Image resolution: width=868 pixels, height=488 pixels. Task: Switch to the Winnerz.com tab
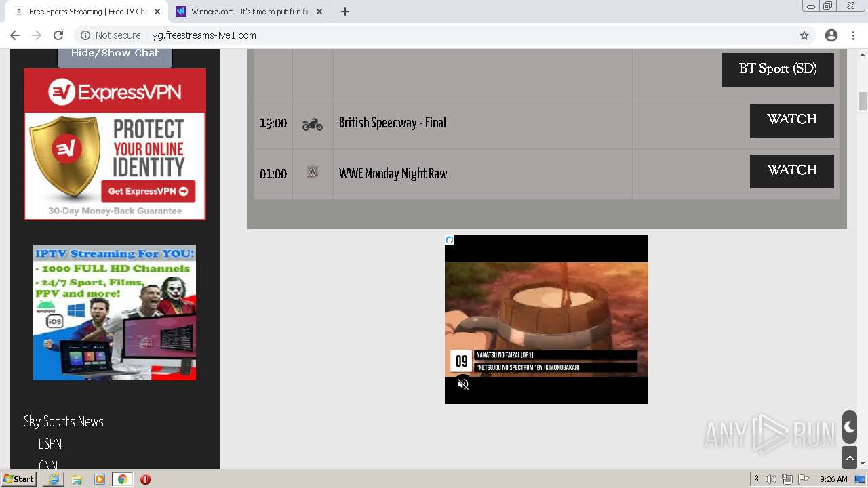[x=250, y=12]
